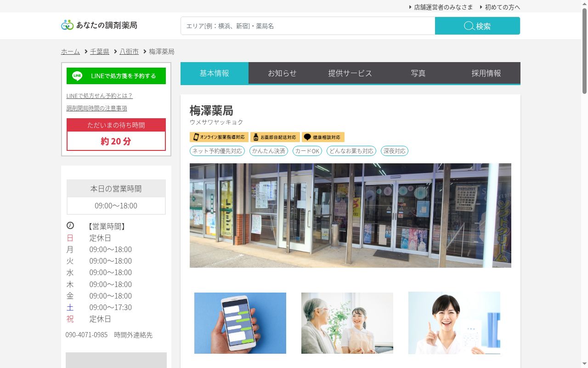Open 千葉県 breadcrumb link
Image resolution: width=588 pixels, height=368 pixels.
(100, 52)
